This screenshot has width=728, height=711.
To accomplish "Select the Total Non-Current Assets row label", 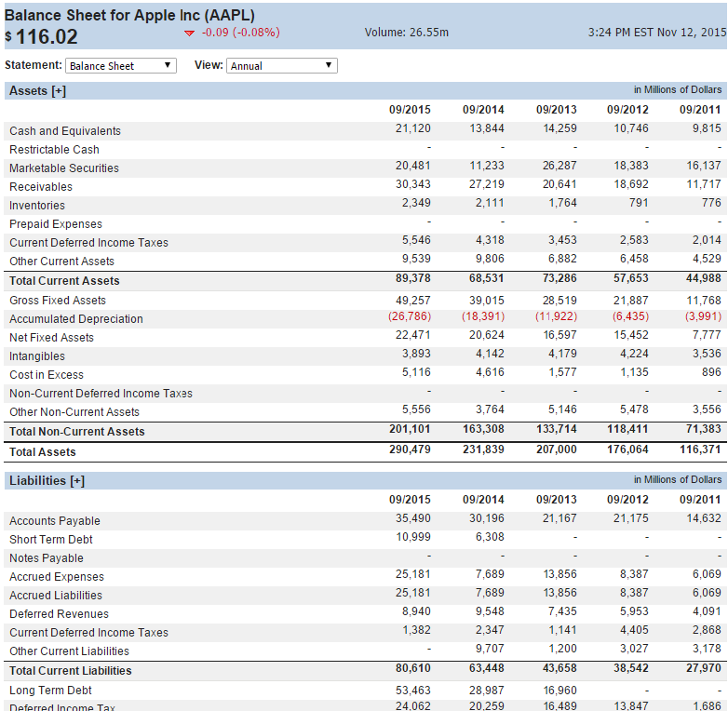I will point(77,431).
